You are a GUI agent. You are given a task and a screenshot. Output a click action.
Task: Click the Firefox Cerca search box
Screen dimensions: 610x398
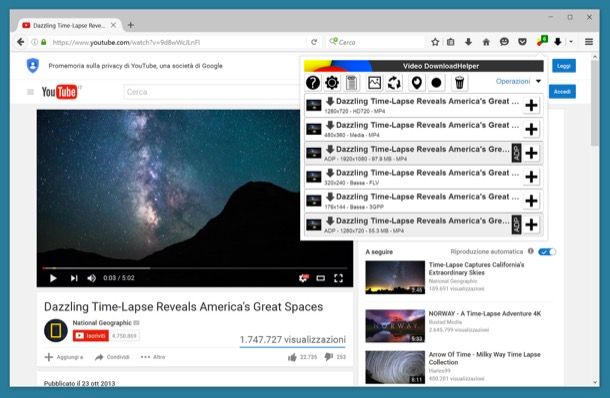(375, 42)
